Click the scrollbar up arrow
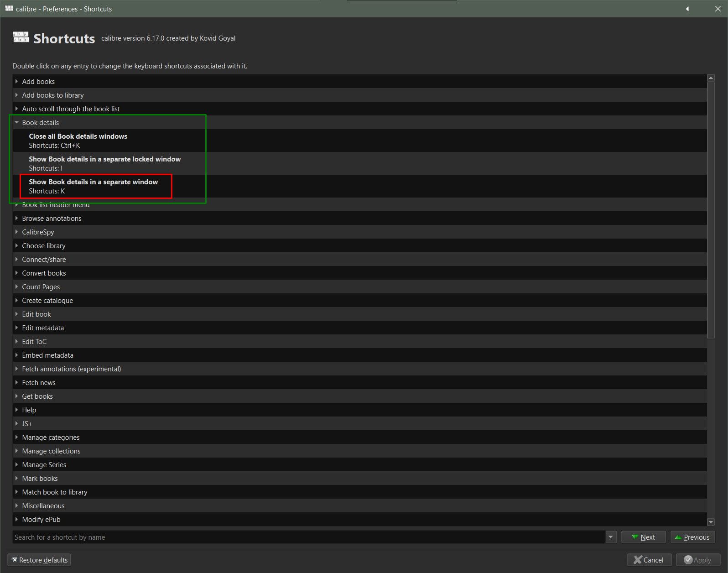The image size is (728, 573). (711, 78)
